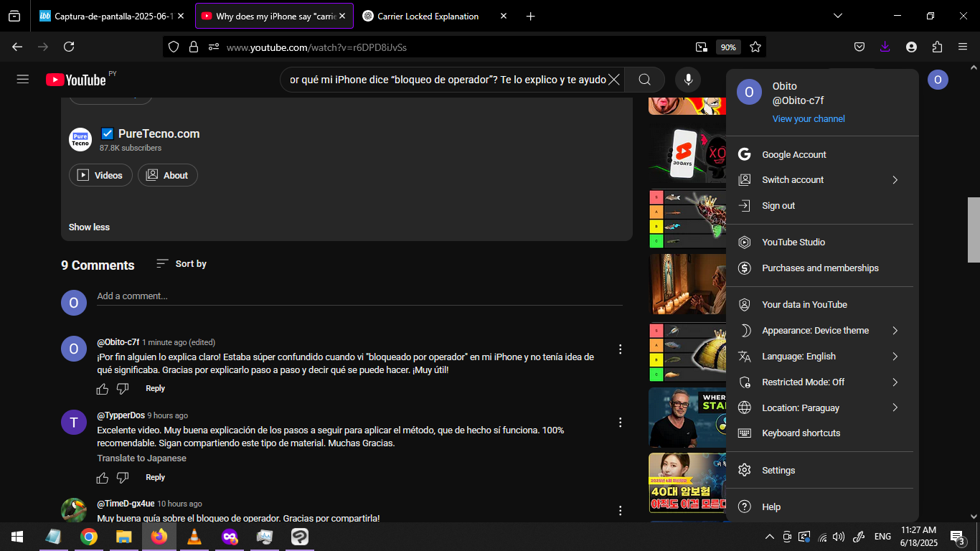Screen dimensions: 980x551
Task: Open Firefox extensions panel
Action: coord(937,47)
